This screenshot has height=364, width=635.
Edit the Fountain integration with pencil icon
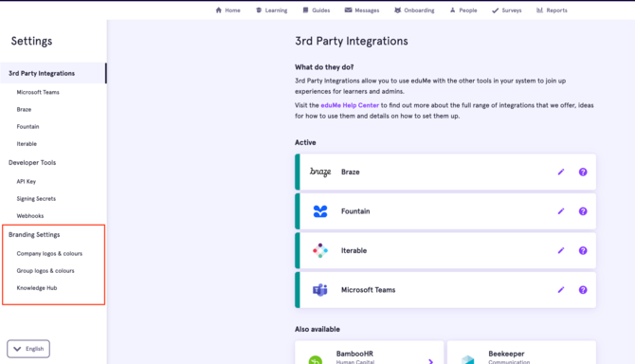561,211
